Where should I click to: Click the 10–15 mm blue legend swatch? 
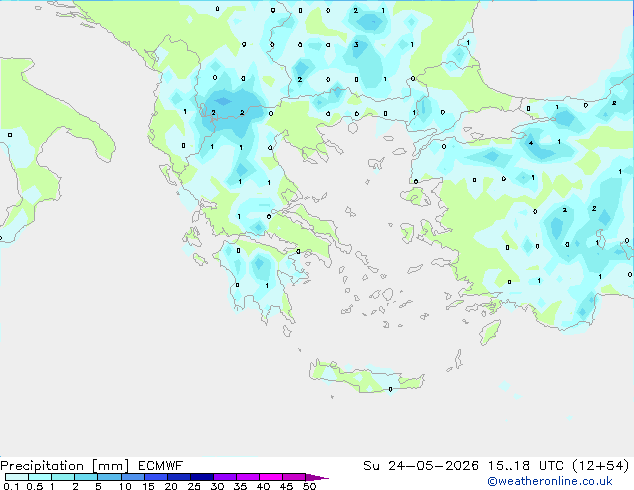132,477
